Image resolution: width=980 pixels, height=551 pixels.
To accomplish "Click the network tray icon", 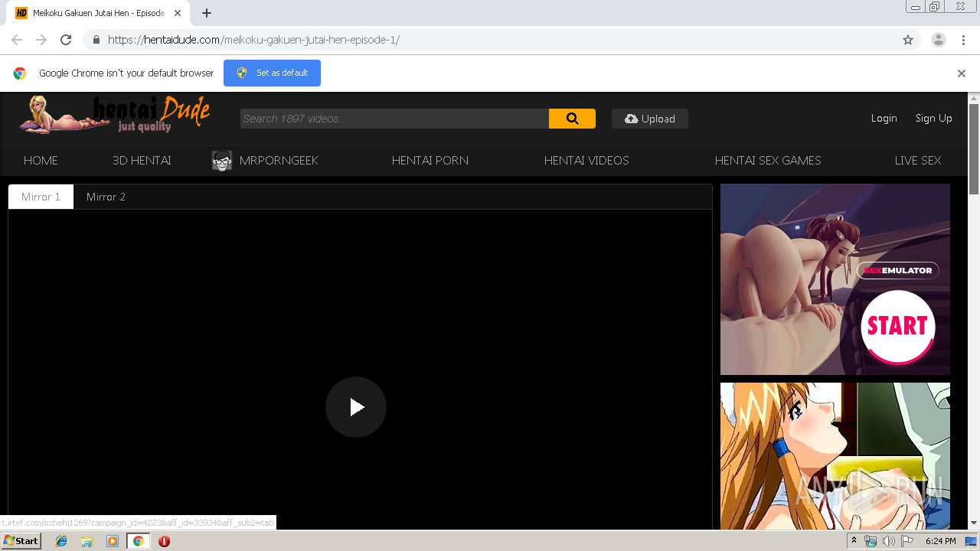I will 871,541.
